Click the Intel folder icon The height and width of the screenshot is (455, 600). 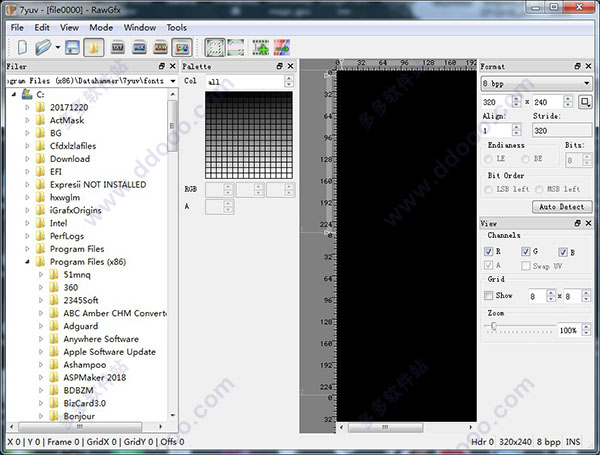pos(40,223)
